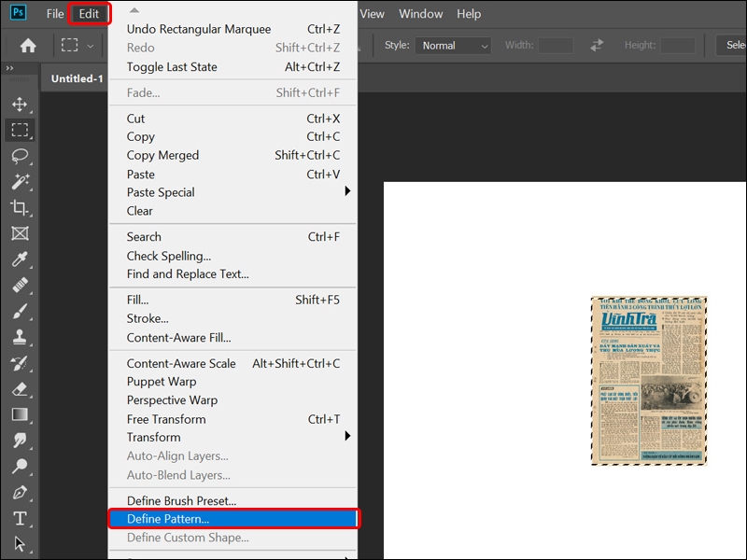Click the newspaper image on canvas
This screenshot has height=560, width=747.
[x=649, y=381]
